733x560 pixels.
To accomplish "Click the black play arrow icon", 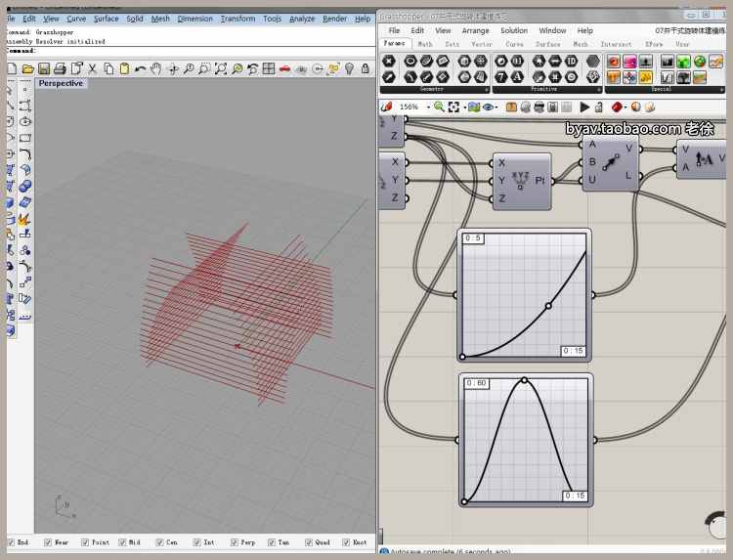I will coord(584,107).
